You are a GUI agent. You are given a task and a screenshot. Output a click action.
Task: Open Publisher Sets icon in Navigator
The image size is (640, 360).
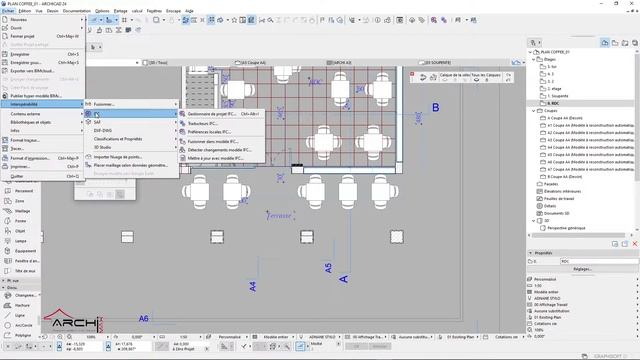(x=635, y=42)
